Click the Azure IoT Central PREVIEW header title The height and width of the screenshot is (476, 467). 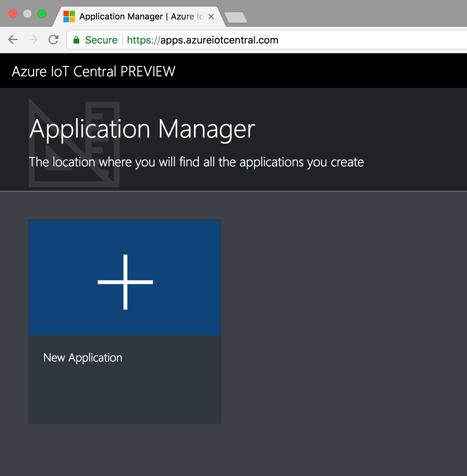coord(94,71)
